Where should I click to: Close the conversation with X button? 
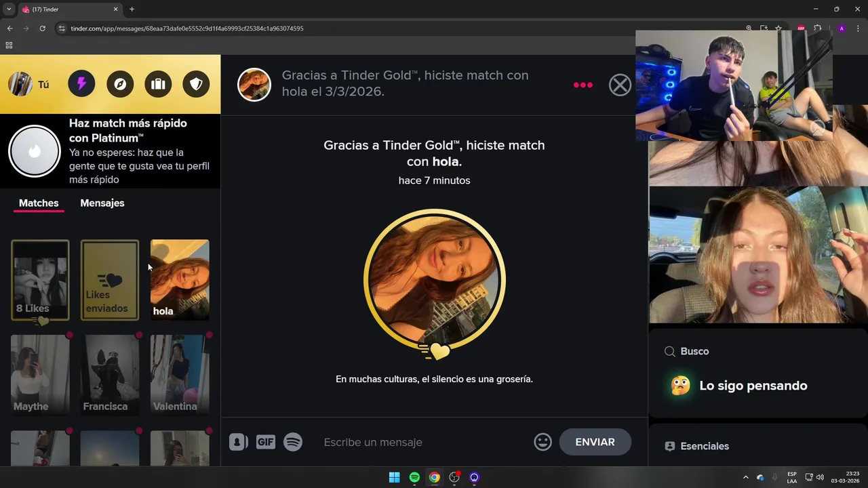coord(620,85)
